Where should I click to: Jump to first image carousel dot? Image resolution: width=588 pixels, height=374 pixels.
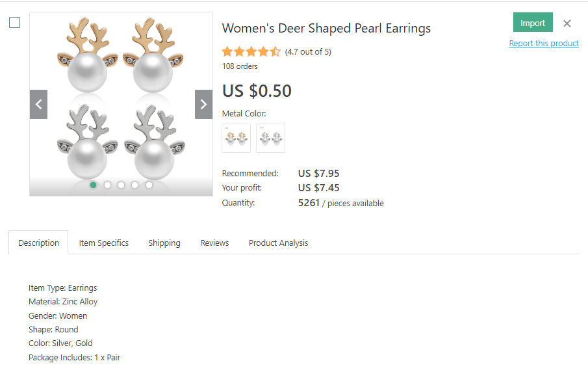tap(94, 185)
